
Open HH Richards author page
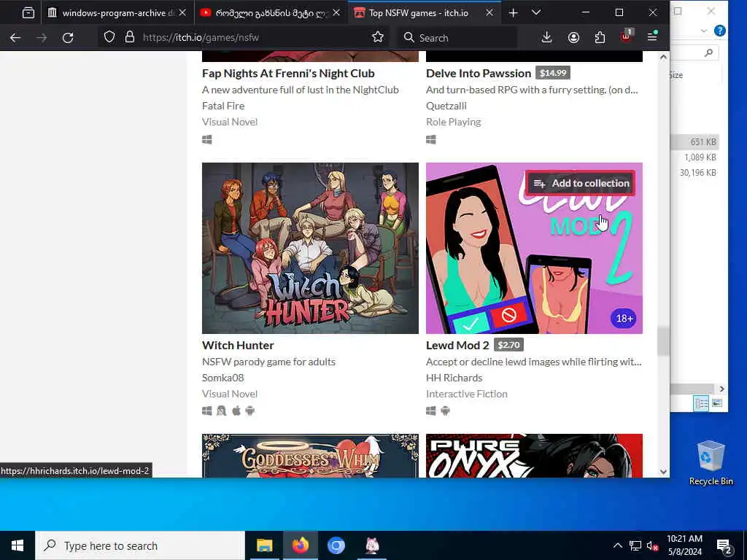tap(454, 378)
